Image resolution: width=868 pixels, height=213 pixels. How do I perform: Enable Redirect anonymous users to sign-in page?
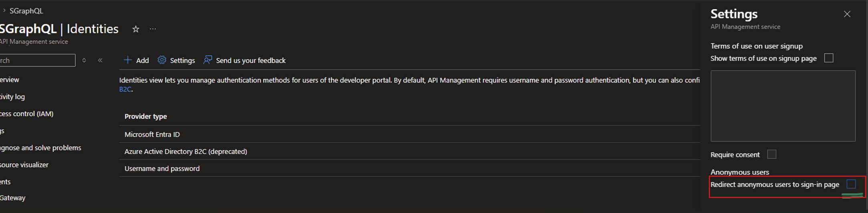point(851,184)
